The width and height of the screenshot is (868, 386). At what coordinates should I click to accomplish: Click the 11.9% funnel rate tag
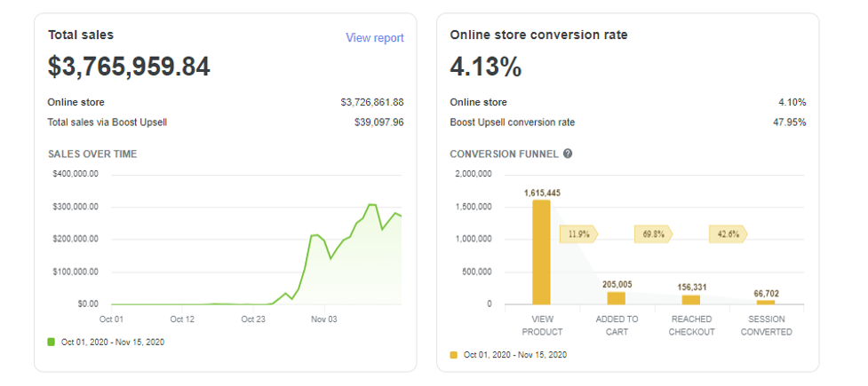click(x=579, y=234)
